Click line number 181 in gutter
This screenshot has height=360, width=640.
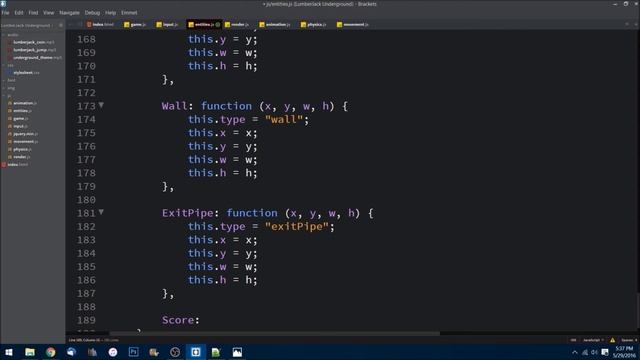[86, 213]
